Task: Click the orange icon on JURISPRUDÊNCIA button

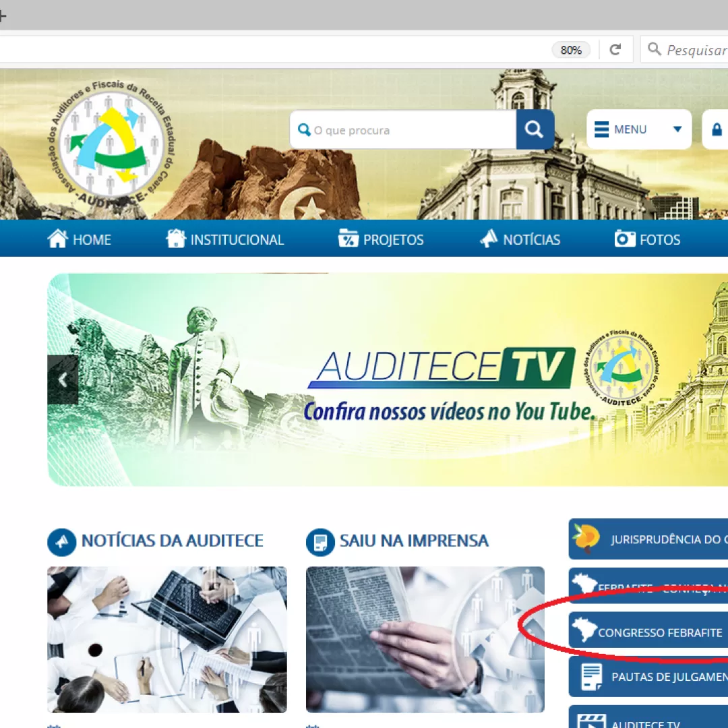Action: click(x=586, y=538)
